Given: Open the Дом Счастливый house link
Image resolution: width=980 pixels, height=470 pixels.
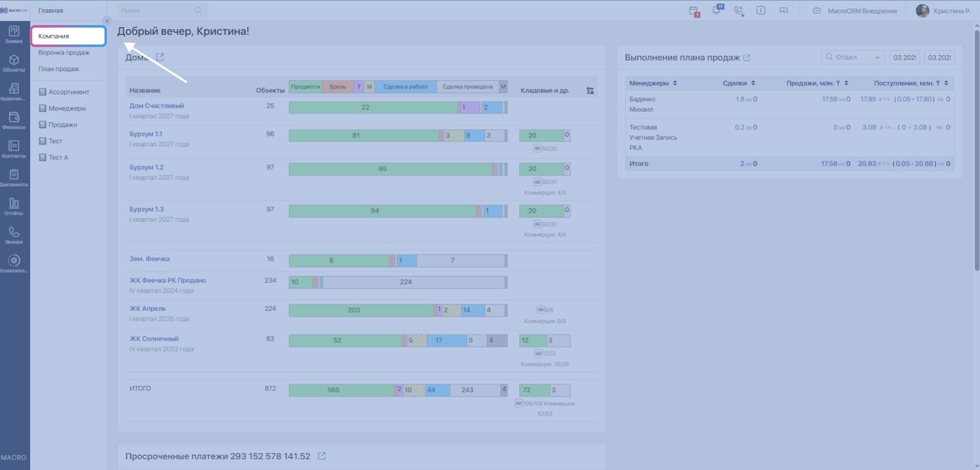Looking at the screenshot, I should coord(156,106).
